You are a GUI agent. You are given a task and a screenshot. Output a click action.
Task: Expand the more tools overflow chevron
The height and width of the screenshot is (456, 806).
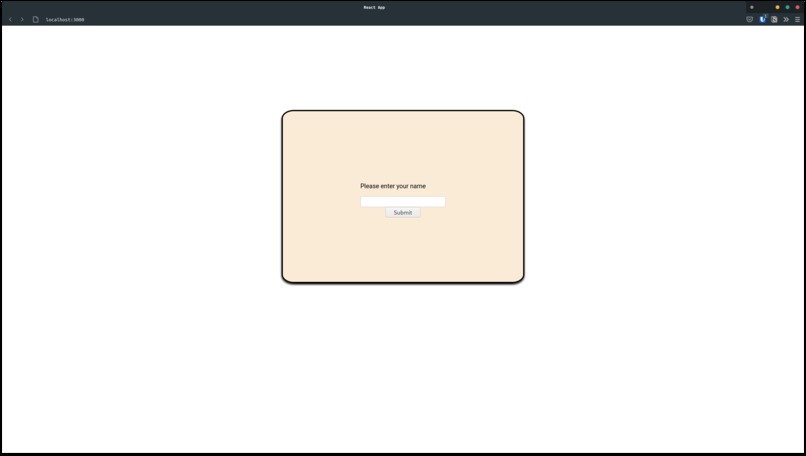coord(786,20)
